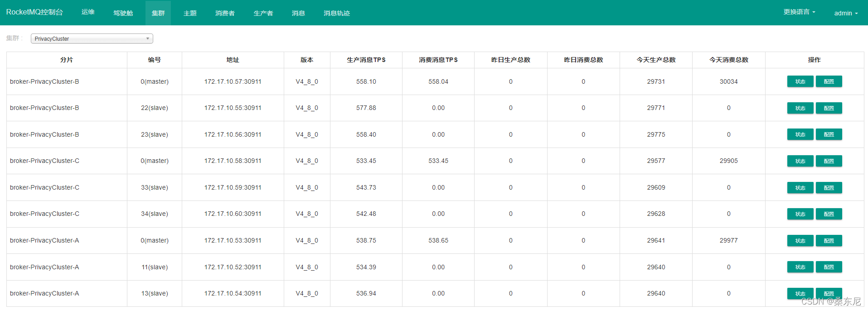Click the RocketMQ控制台 brand link
Image resolution: width=868 pixels, height=310 pixels.
click(34, 12)
